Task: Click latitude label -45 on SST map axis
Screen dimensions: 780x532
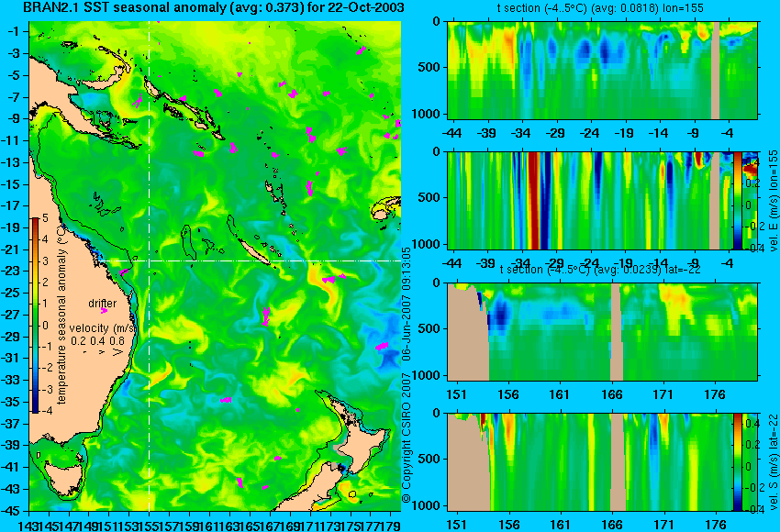Action: pos(10,511)
